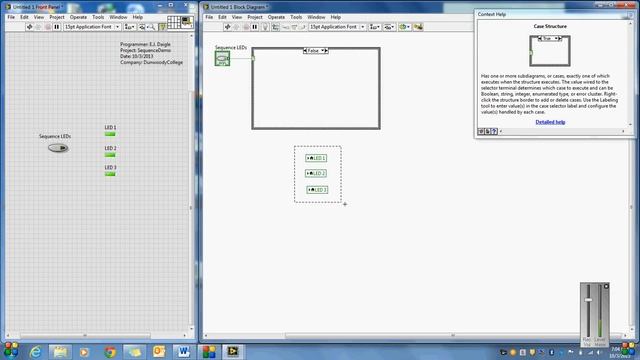Click Abort Execution in Block Diagram toolbar

[246, 27]
